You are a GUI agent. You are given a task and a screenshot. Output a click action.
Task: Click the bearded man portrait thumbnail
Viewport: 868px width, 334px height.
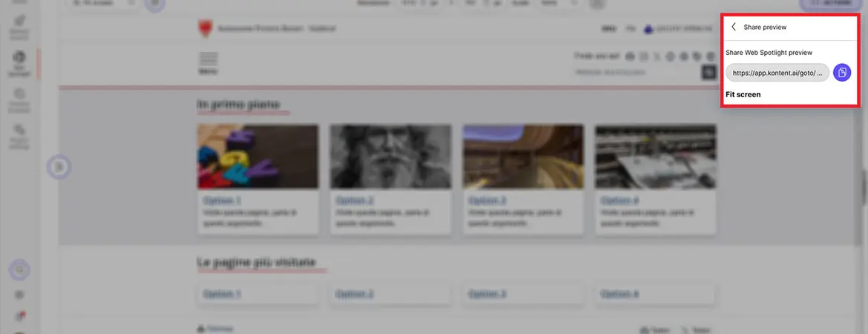[x=390, y=156]
